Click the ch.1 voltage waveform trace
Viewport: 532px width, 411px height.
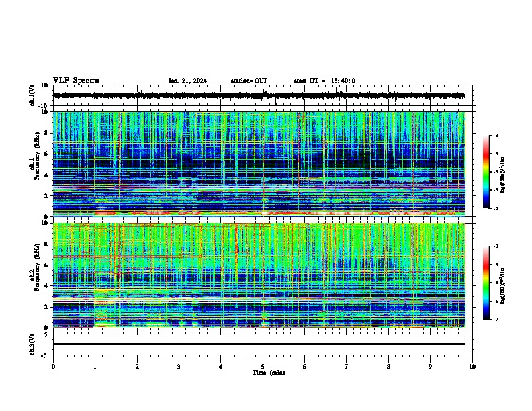coord(259,95)
